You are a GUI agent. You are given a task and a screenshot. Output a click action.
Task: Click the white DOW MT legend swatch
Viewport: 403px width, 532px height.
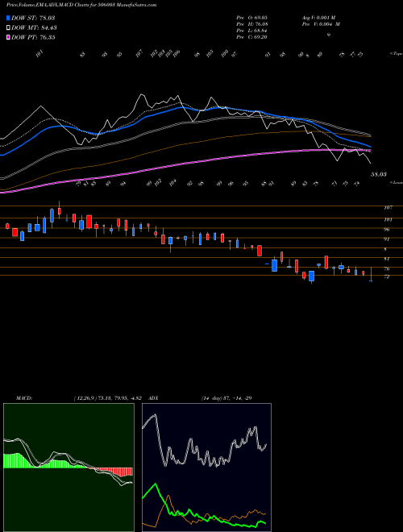8,28
